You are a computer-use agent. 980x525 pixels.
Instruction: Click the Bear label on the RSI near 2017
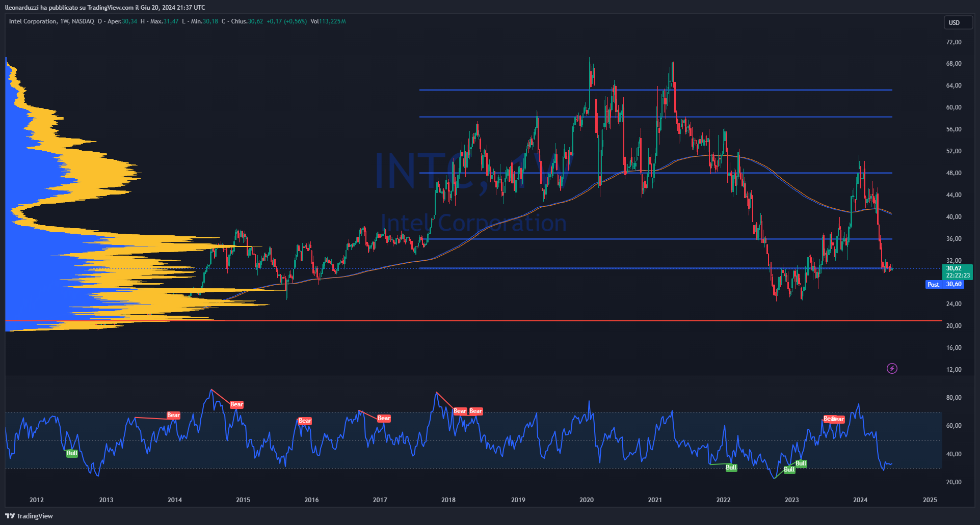tap(384, 418)
